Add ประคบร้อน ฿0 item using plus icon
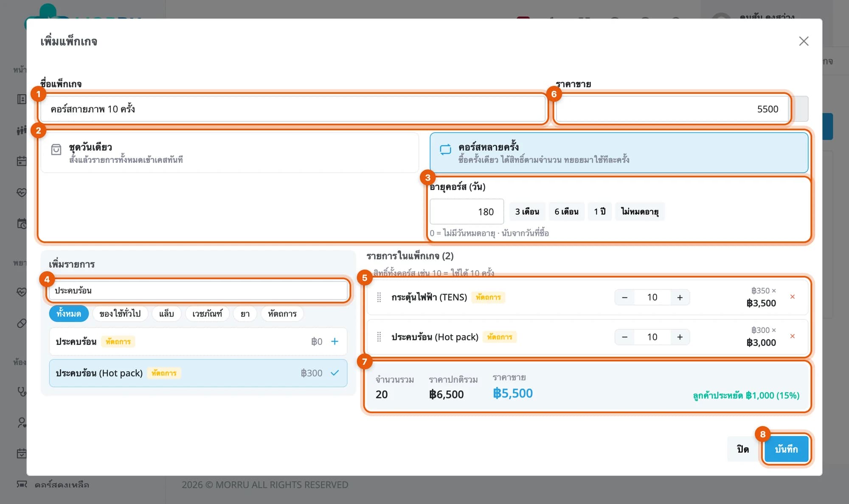This screenshot has width=849, height=504. pos(335,342)
